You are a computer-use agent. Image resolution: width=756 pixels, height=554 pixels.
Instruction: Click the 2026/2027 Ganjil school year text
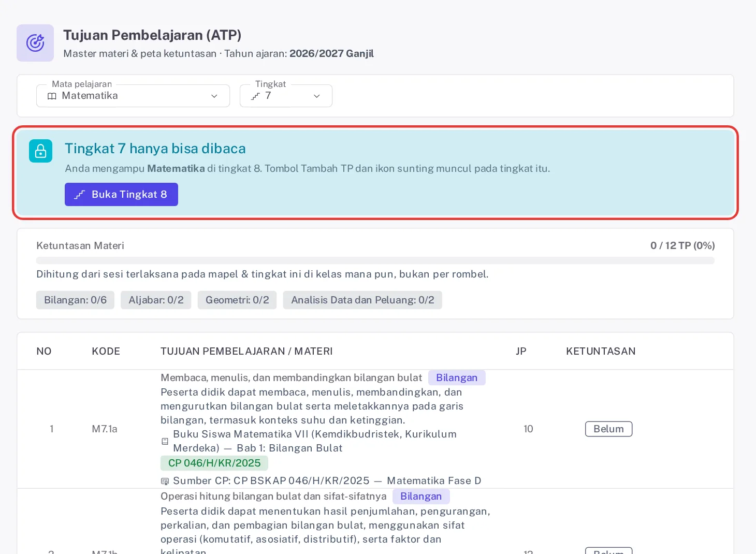[331, 53]
